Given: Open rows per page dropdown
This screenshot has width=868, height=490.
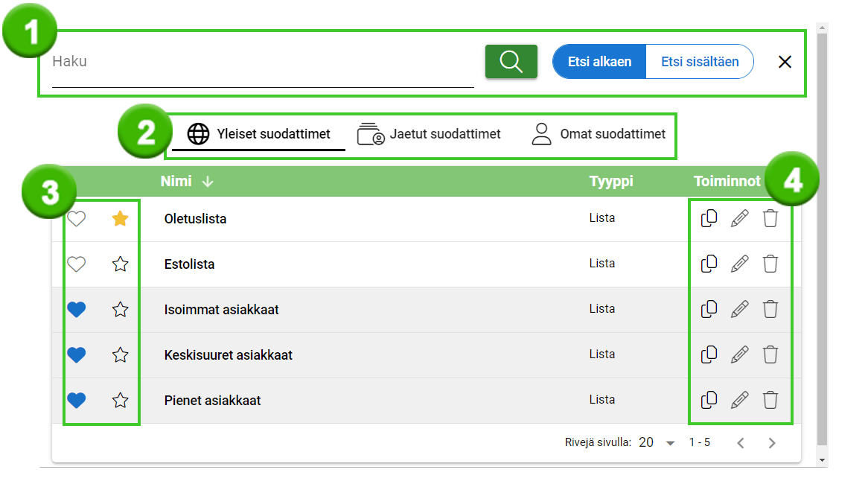Looking at the screenshot, I should coord(669,443).
